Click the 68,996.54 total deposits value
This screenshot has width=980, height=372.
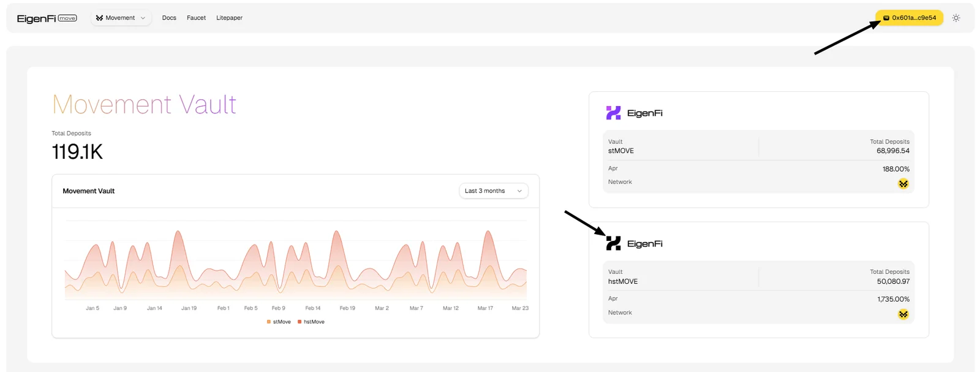tap(893, 151)
